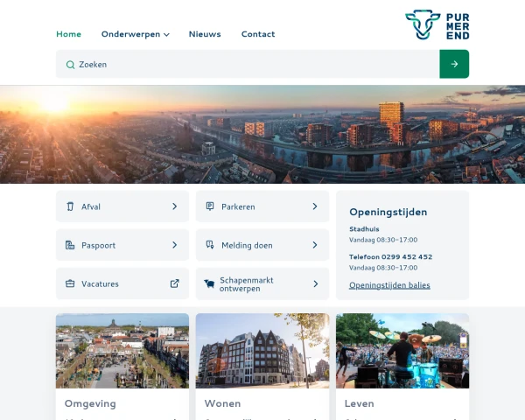The height and width of the screenshot is (420, 525).
Task: Open the Openingstijden balies link
Action: pos(389,285)
